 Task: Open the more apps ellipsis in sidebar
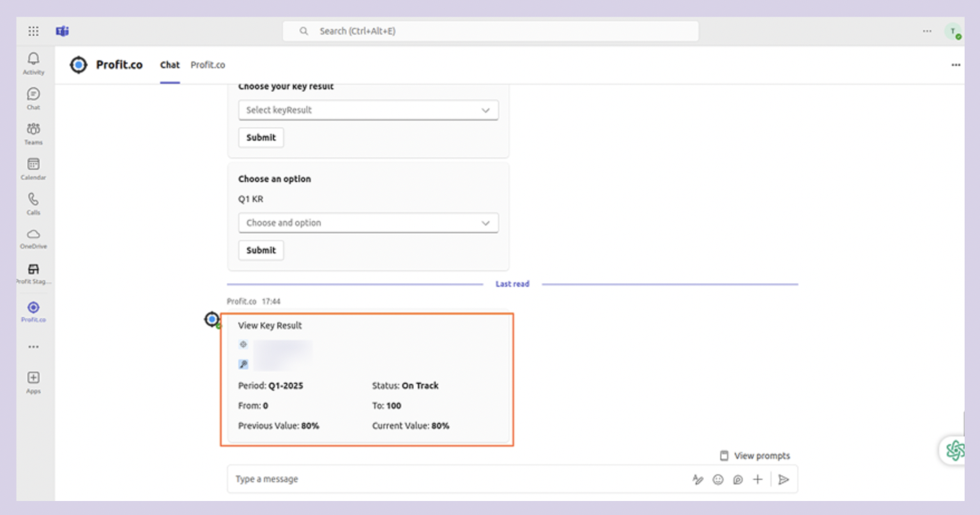click(33, 346)
